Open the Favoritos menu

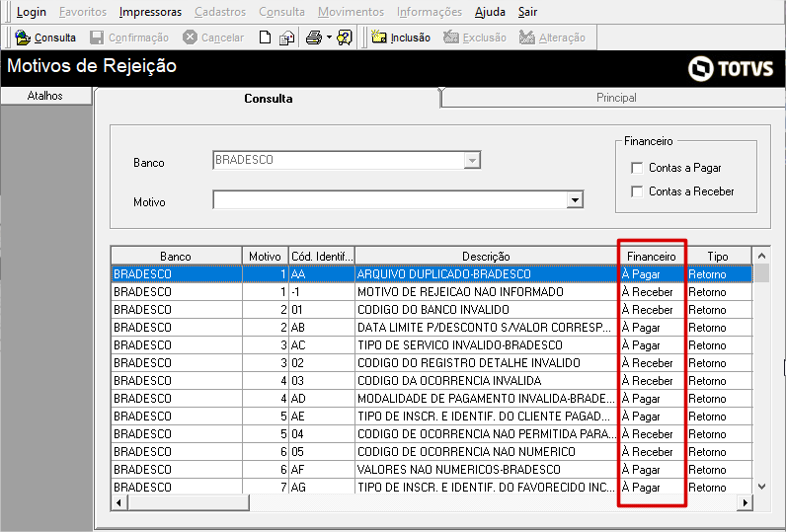pos(83,12)
